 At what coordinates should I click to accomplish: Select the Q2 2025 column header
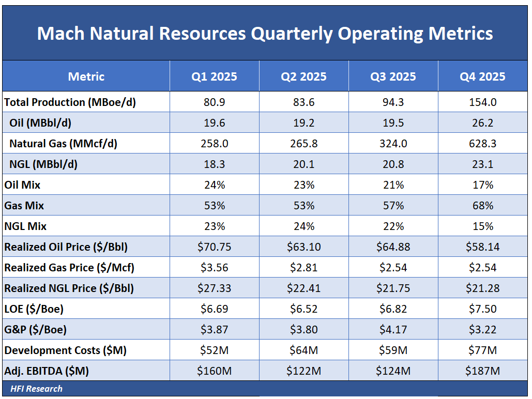(x=303, y=76)
